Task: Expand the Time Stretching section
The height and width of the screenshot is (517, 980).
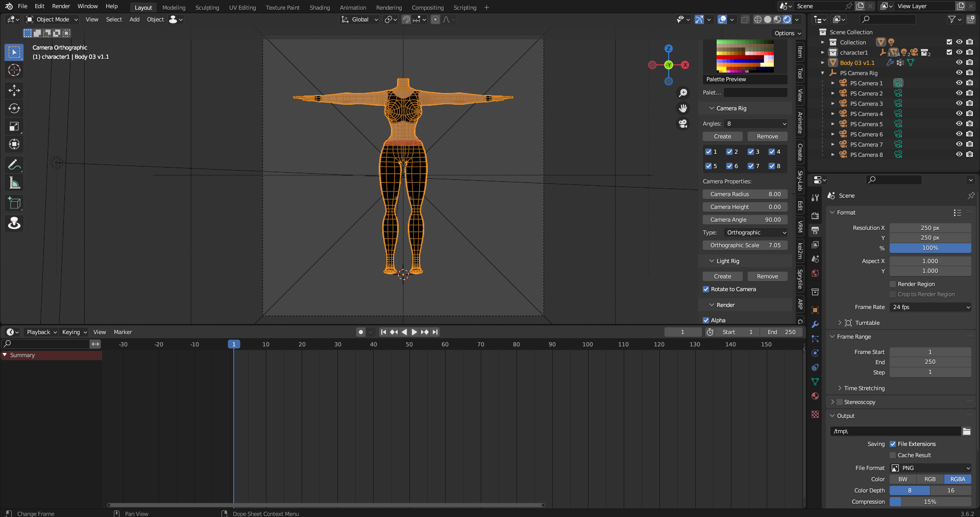Action: coord(864,388)
